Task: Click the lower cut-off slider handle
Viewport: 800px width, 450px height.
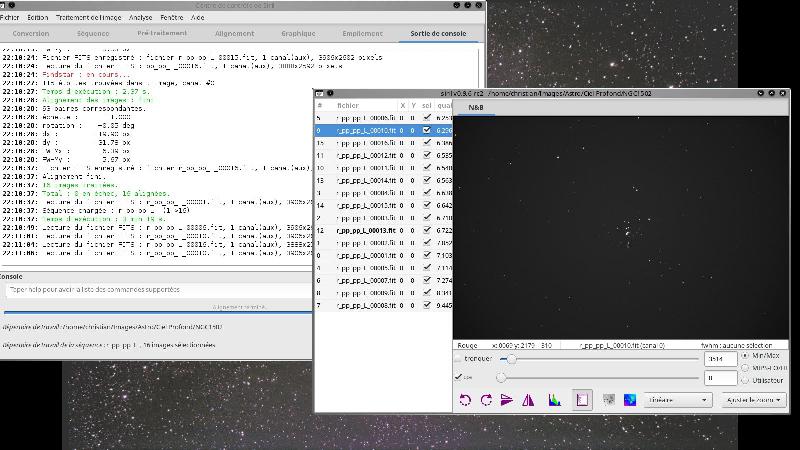Action: pyautogui.click(x=501, y=378)
